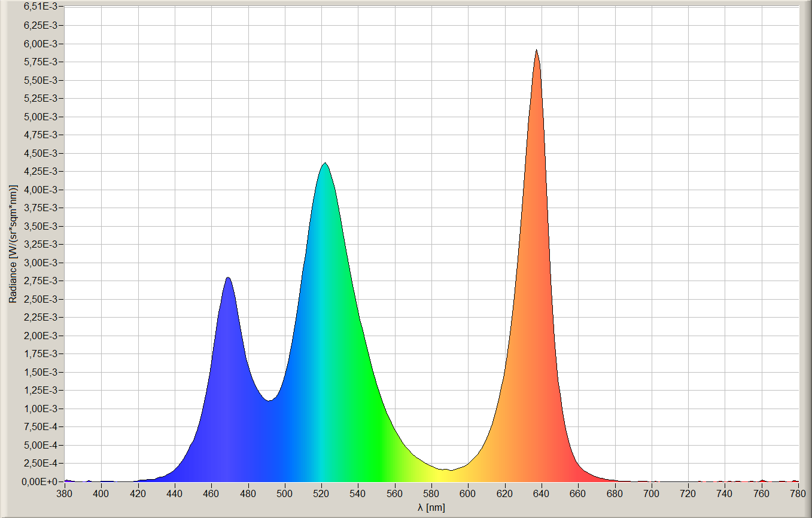
Task: Click the valley between blue and green peaks
Action: point(269,400)
